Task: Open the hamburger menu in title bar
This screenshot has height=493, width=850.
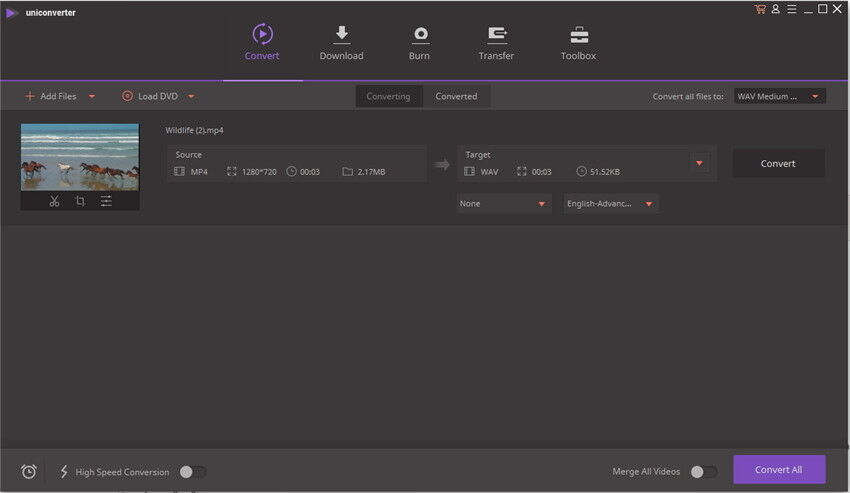Action: pyautogui.click(x=791, y=9)
